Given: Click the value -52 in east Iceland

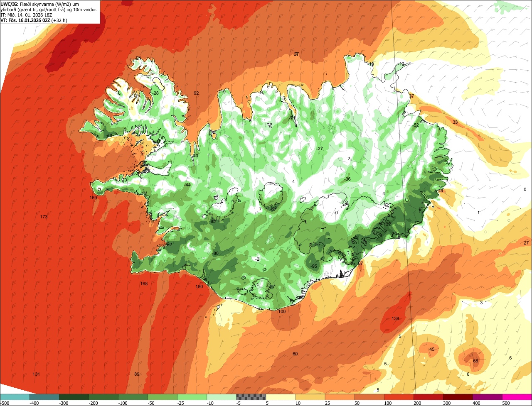Looking at the screenshot, I should [x=416, y=125].
